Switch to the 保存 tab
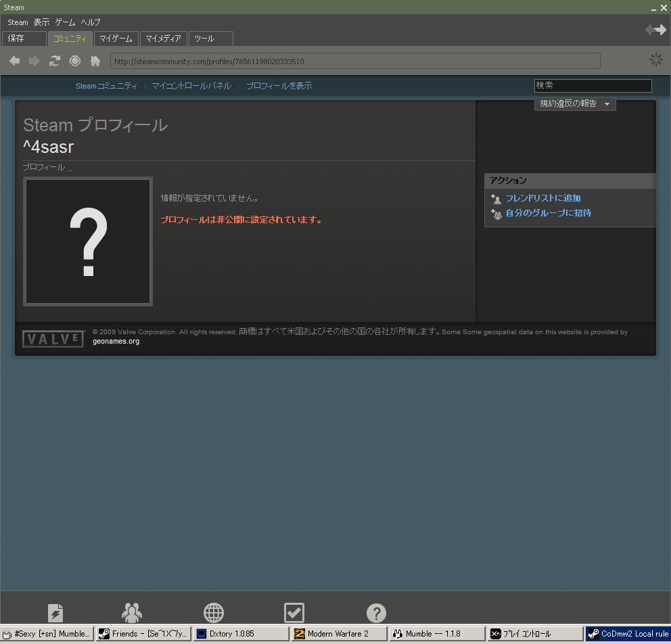671x644 pixels. 24,39
